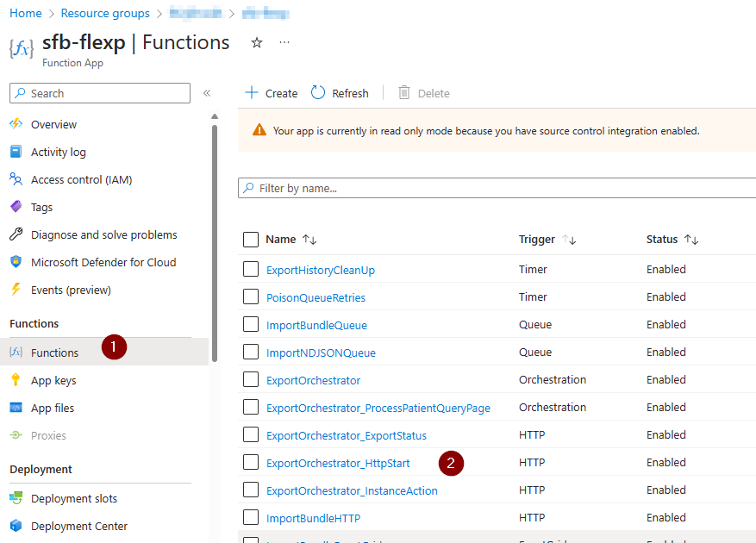Check the ExportOrchestrator_InstanceAction row checkbox

tap(251, 490)
